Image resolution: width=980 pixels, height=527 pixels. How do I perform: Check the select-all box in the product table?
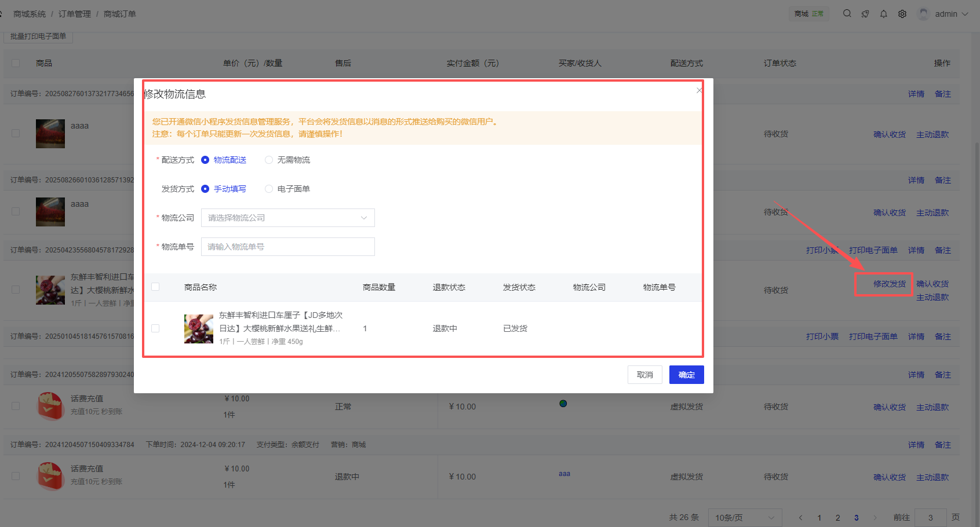155,287
